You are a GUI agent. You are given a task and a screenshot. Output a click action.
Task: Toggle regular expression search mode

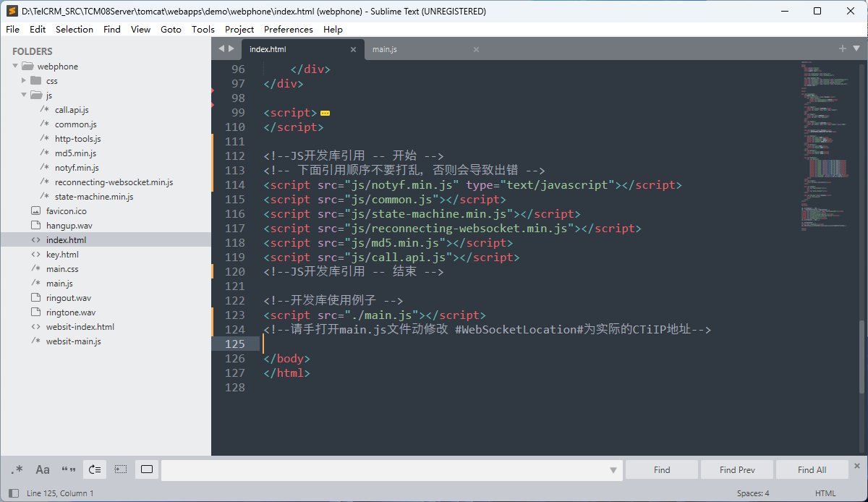click(17, 469)
